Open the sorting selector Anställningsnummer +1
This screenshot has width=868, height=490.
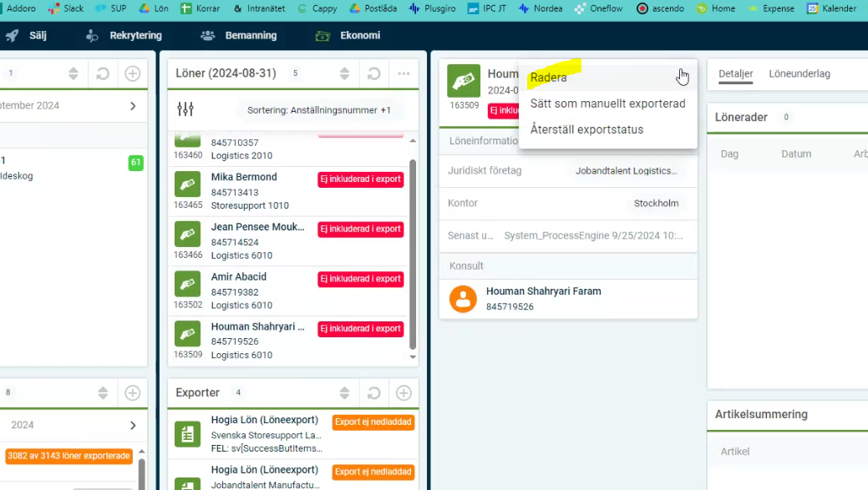coord(318,110)
